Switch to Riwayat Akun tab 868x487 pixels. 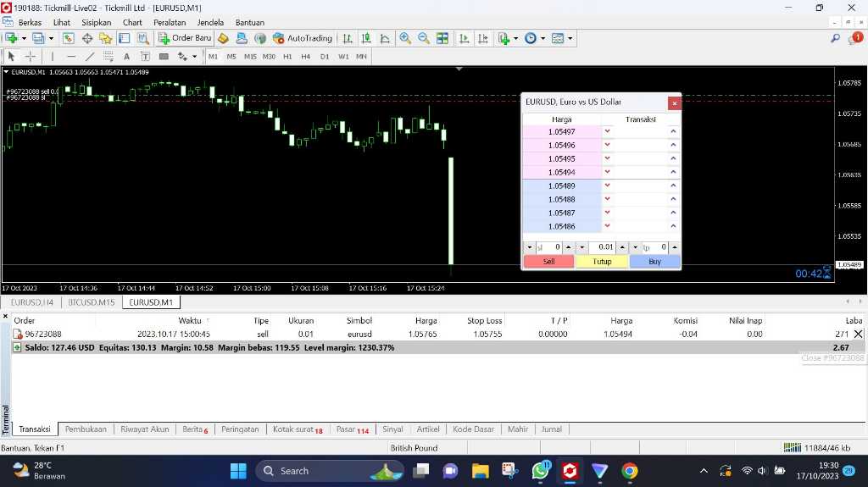coord(144,429)
